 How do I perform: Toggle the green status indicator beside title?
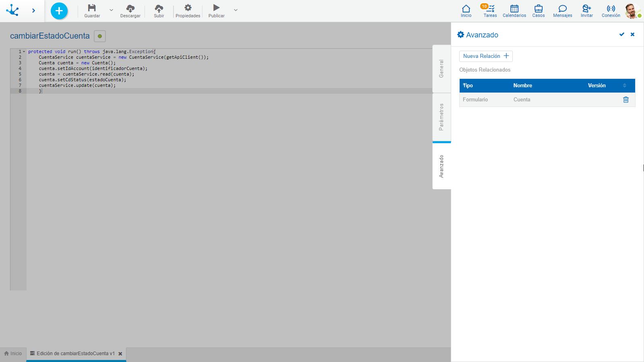coord(100,36)
